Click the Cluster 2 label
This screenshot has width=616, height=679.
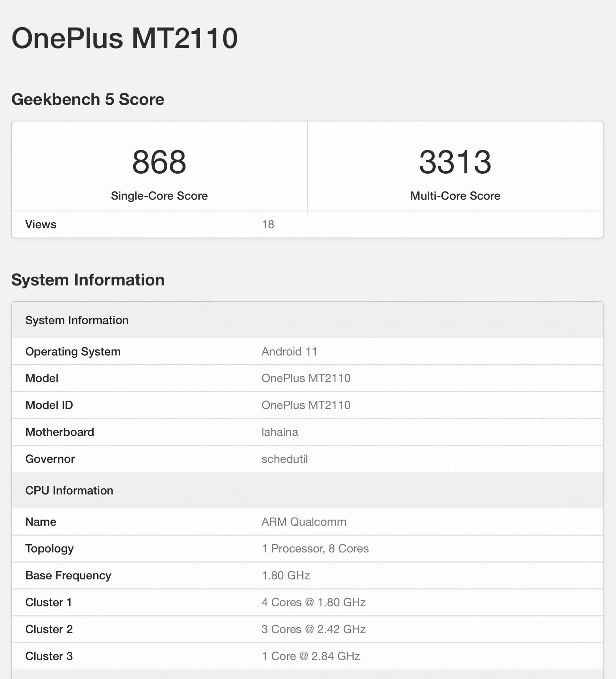(49, 630)
